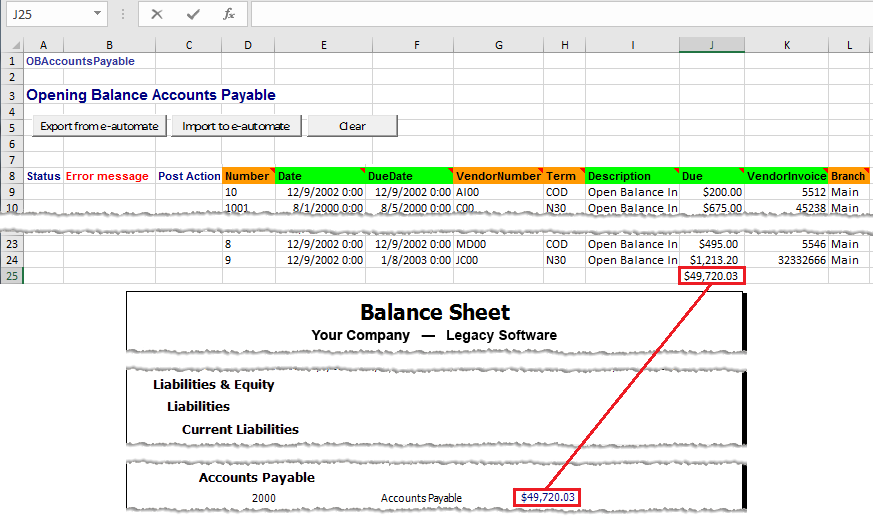The width and height of the screenshot is (873, 516).
Task: Click the Error message header cell
Action: 107,176
